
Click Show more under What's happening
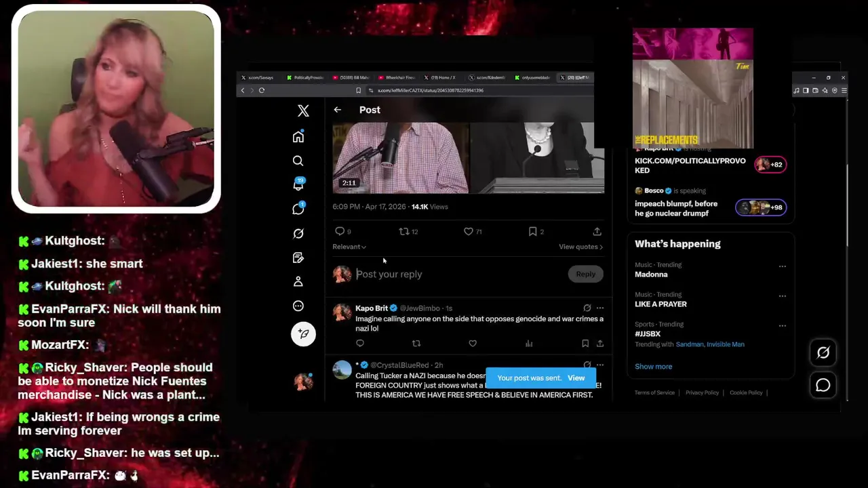653,367
